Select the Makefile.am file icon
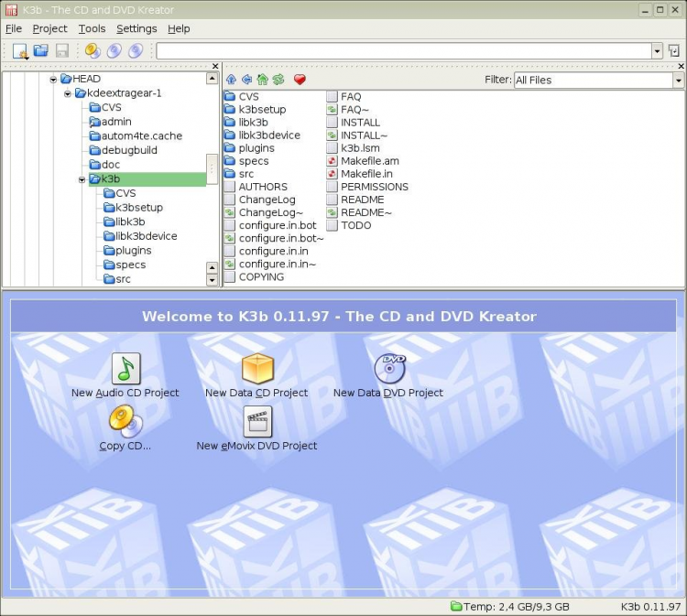Screen dimensions: 687x616 (333, 161)
